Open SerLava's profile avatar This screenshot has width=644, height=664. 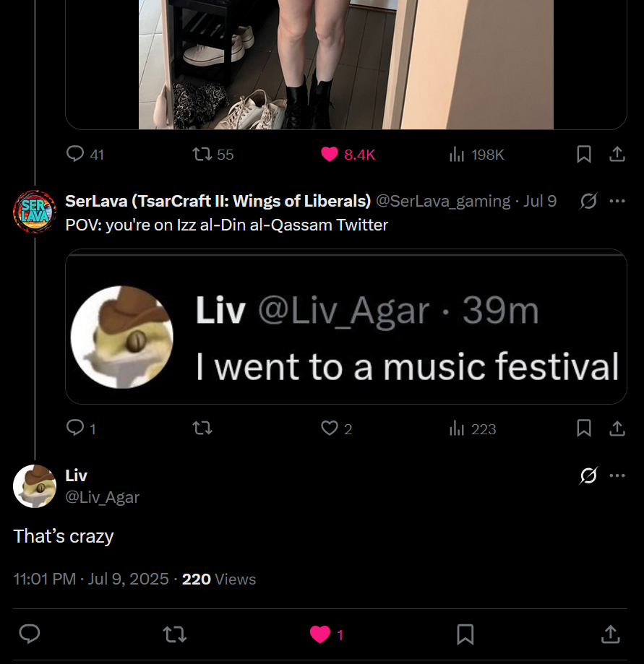click(35, 212)
